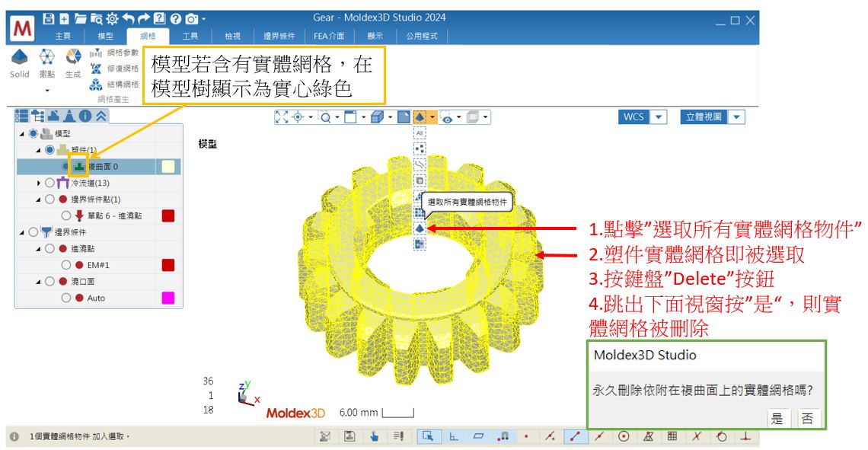868x450 pixels.
Task: Create a new project with the plus-file icon
Action: pyautogui.click(x=64, y=18)
